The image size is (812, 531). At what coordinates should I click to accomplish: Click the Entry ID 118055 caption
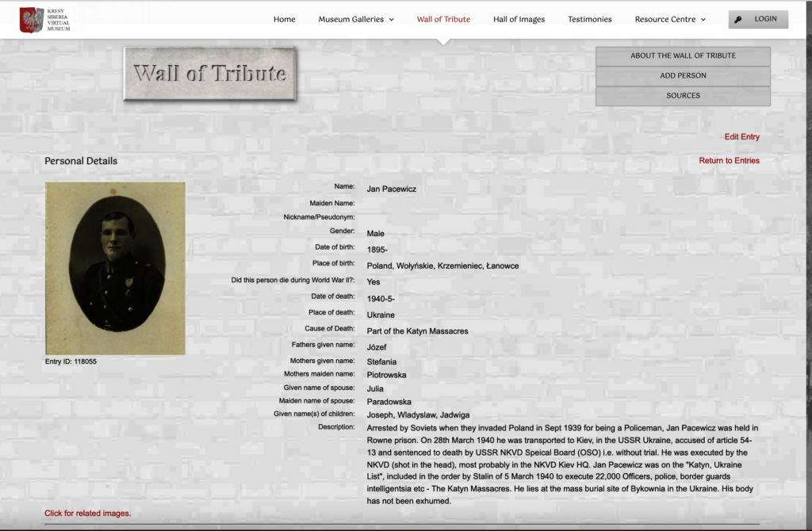click(71, 362)
